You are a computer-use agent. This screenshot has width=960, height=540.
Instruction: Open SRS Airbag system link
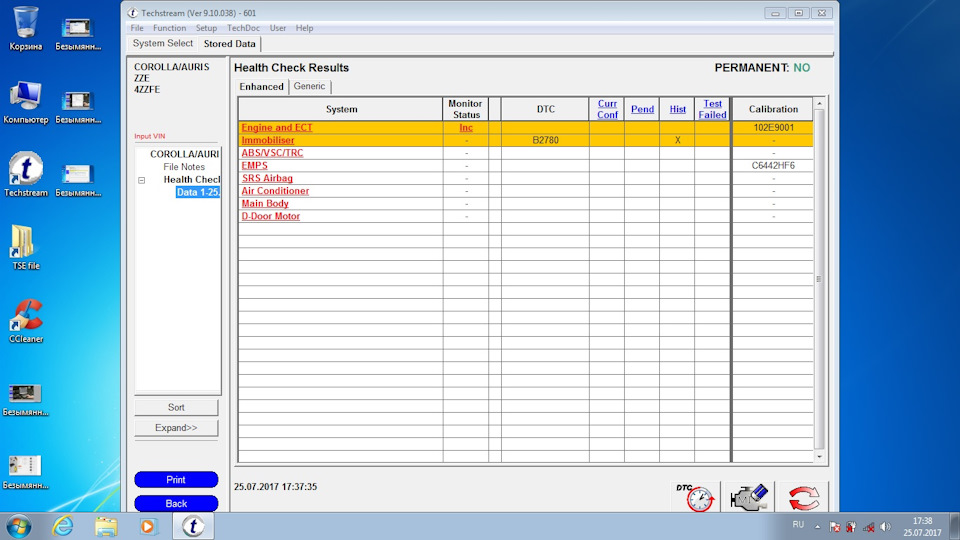(267, 178)
